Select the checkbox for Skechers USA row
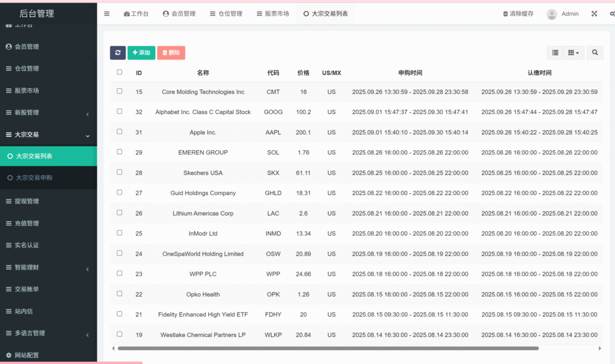615x364 pixels. (x=120, y=172)
